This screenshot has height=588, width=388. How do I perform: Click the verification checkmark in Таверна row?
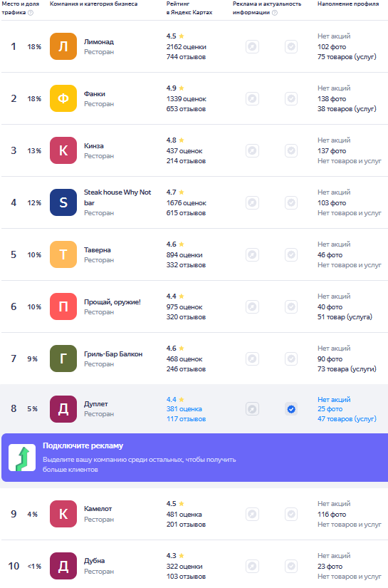tap(291, 255)
